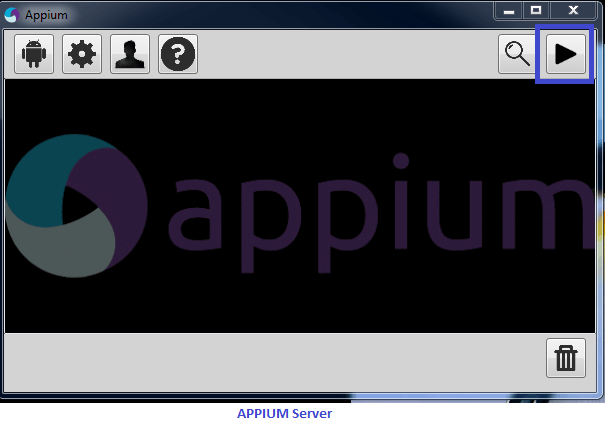Launch the Inspector with the magnifying glass

pyautogui.click(x=517, y=54)
